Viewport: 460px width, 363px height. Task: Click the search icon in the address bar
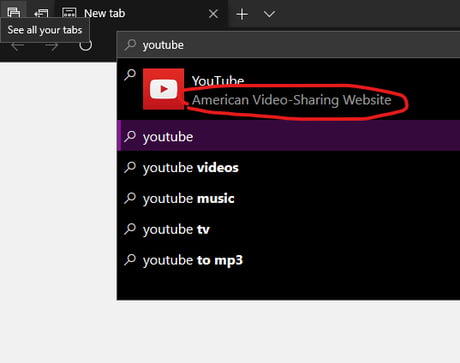coord(130,45)
